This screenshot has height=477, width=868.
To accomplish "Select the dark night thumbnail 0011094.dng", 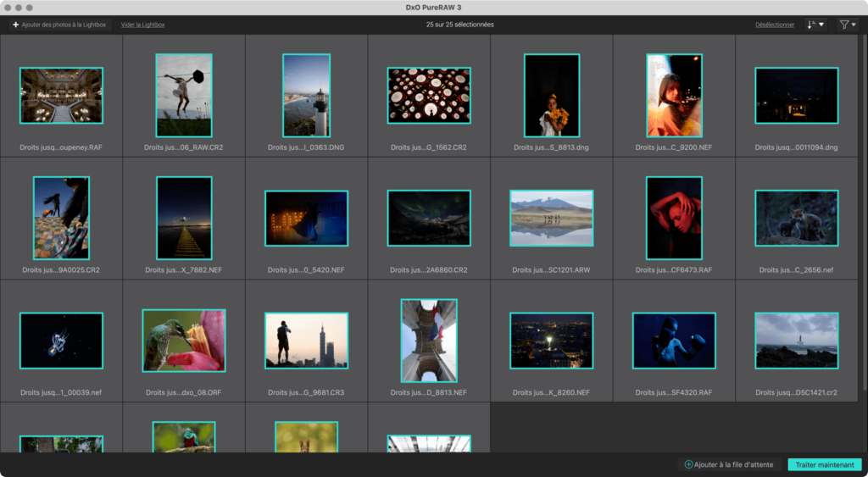I will pos(797,96).
